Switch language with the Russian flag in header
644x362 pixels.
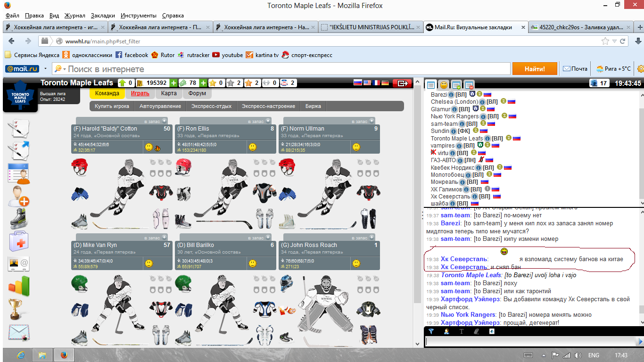358,83
